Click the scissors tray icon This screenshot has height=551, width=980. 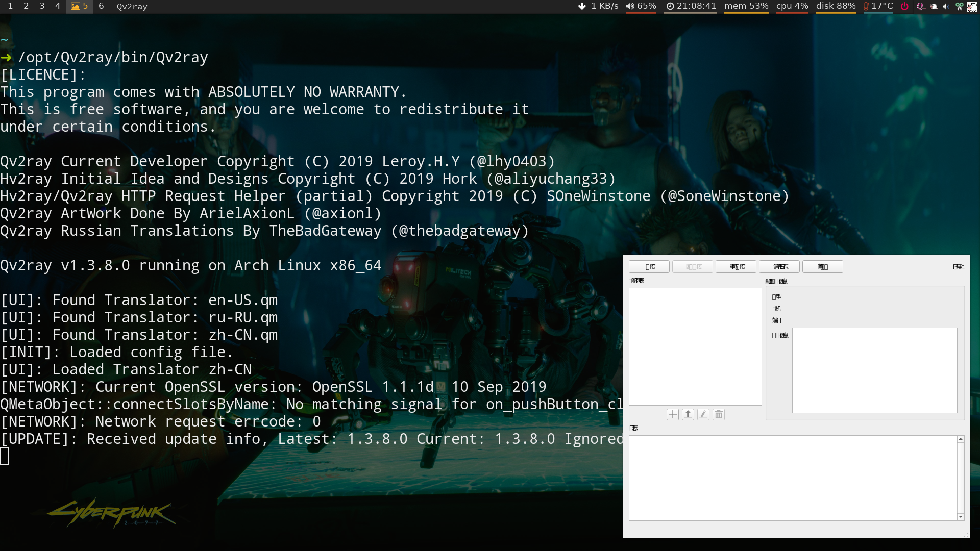960,7
